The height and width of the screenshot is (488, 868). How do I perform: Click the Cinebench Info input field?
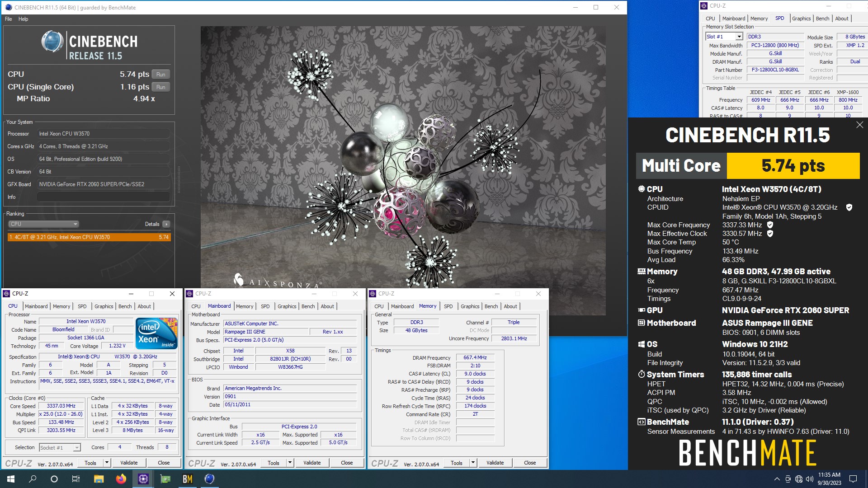pyautogui.click(x=104, y=197)
